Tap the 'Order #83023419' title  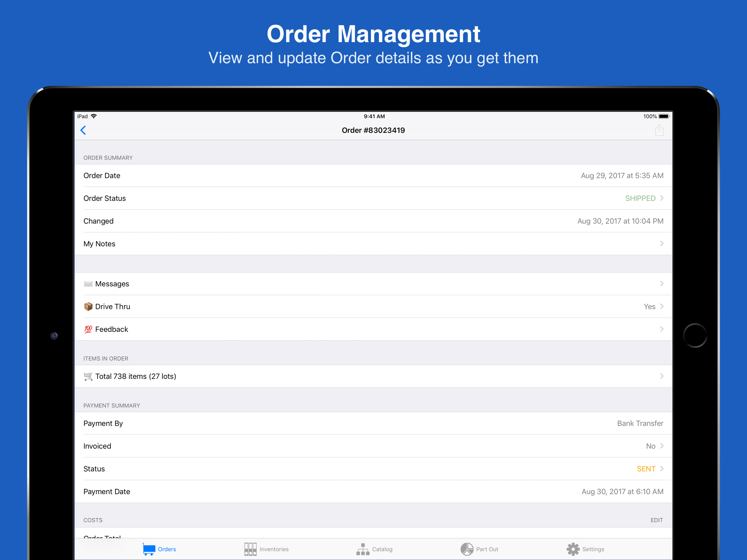coord(373,130)
